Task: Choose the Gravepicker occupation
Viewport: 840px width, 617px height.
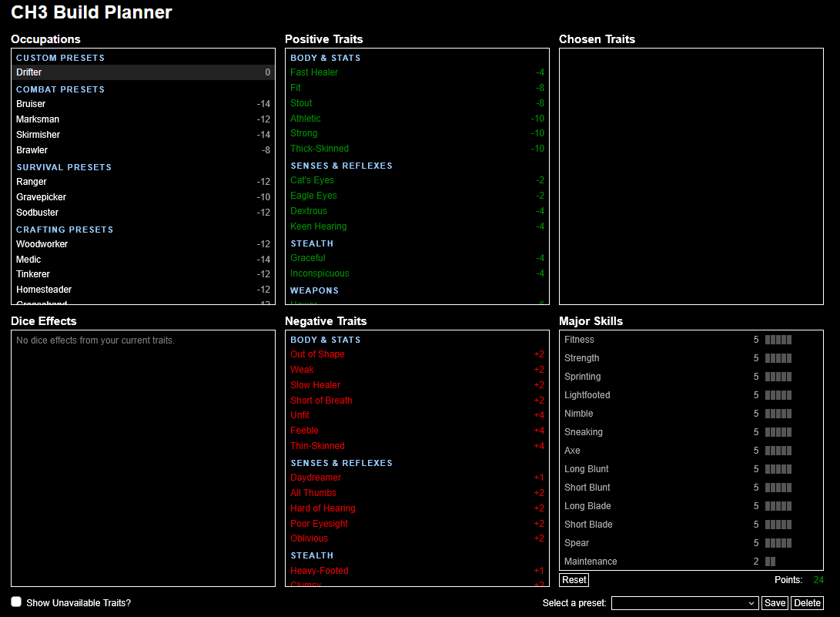Action: [x=143, y=197]
